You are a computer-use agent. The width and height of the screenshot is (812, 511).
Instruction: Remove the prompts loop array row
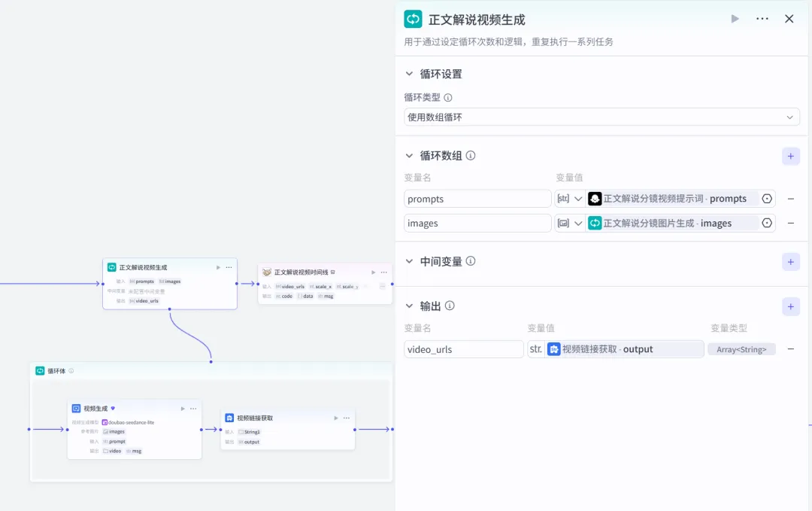791,199
